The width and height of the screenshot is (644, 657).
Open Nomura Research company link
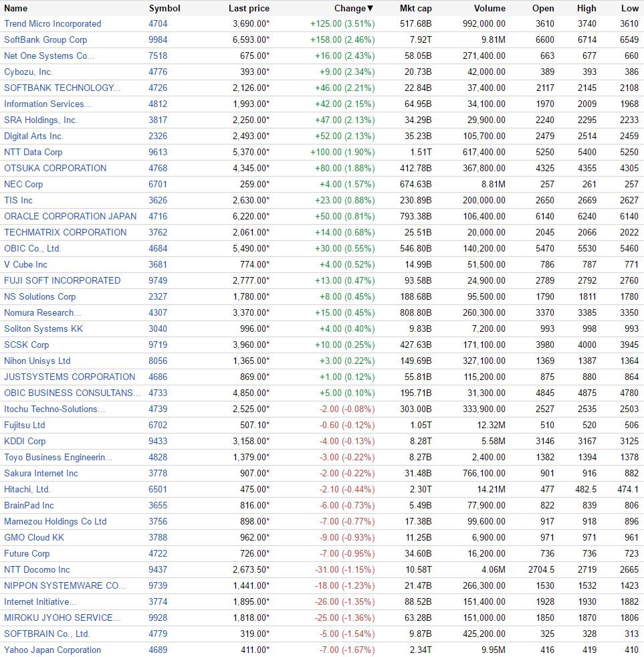42,312
